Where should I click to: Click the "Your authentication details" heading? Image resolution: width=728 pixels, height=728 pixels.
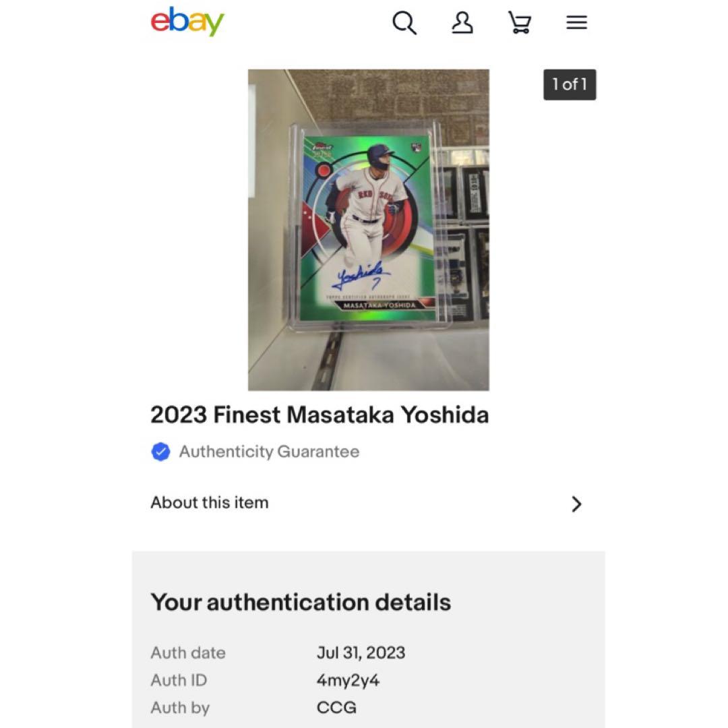coord(301,602)
